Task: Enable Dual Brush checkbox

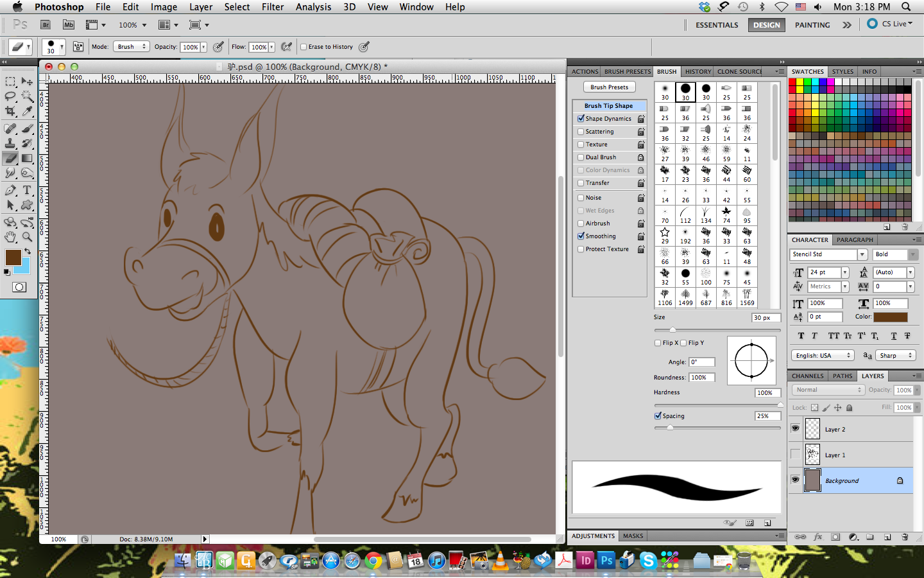Action: click(581, 157)
